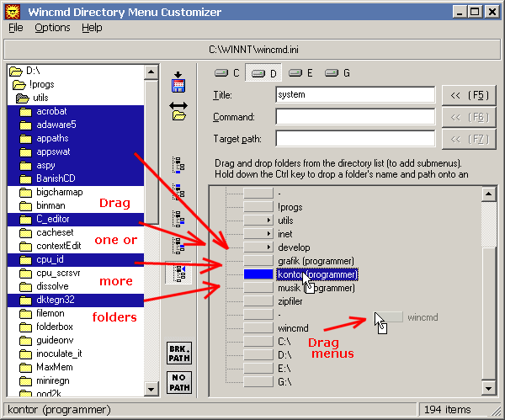
Task: Click the folder icon next to adaware5
Action: pyautogui.click(x=25, y=125)
